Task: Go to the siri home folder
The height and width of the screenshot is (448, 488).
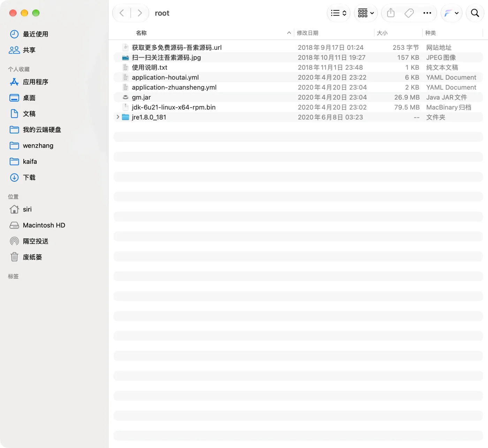Action: (x=27, y=209)
